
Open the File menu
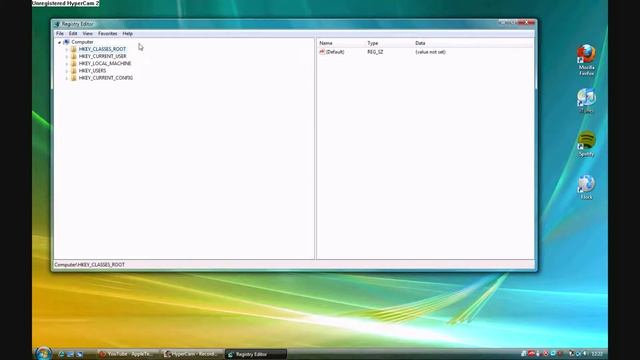click(60, 33)
